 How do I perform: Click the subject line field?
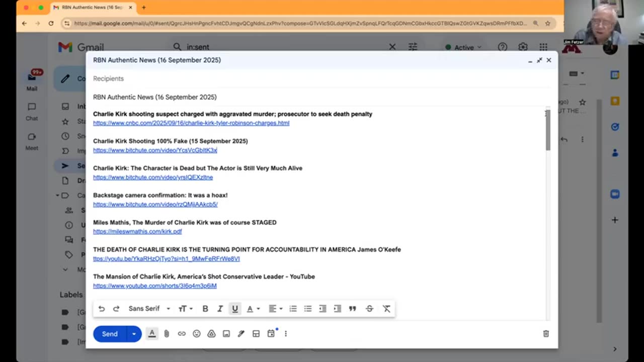pos(322,97)
